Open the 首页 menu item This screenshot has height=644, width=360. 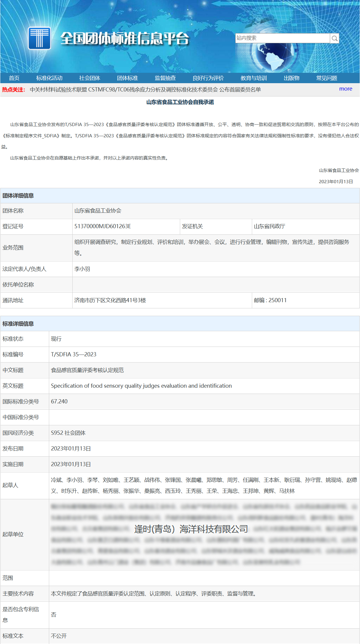pos(14,78)
